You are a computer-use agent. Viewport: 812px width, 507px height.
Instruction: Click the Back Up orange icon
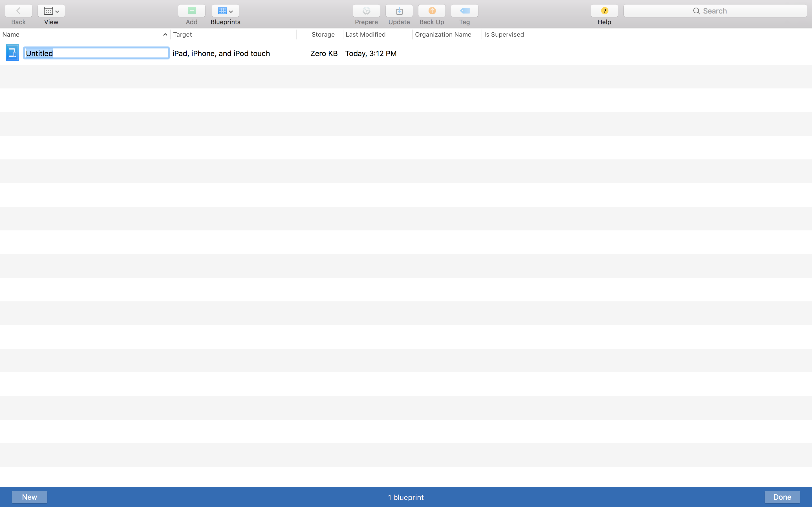point(431,11)
